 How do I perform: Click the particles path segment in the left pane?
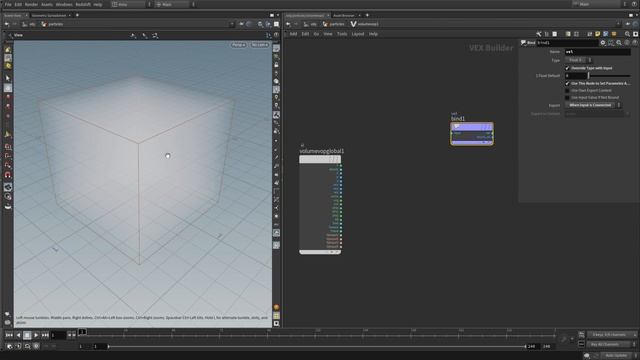pyautogui.click(x=53, y=24)
